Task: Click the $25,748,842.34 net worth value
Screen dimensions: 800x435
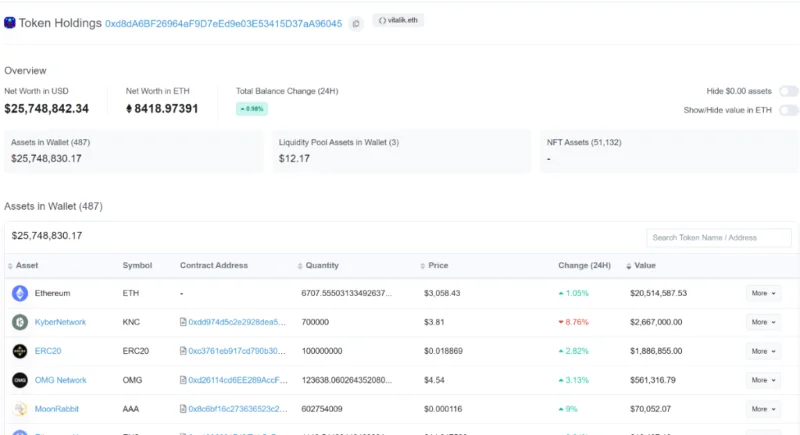Action: click(x=46, y=109)
